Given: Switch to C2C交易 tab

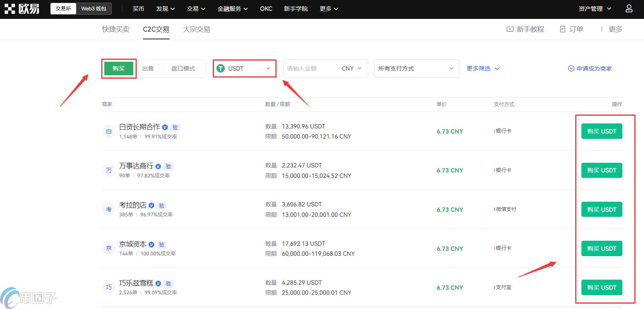Looking at the screenshot, I should [156, 29].
